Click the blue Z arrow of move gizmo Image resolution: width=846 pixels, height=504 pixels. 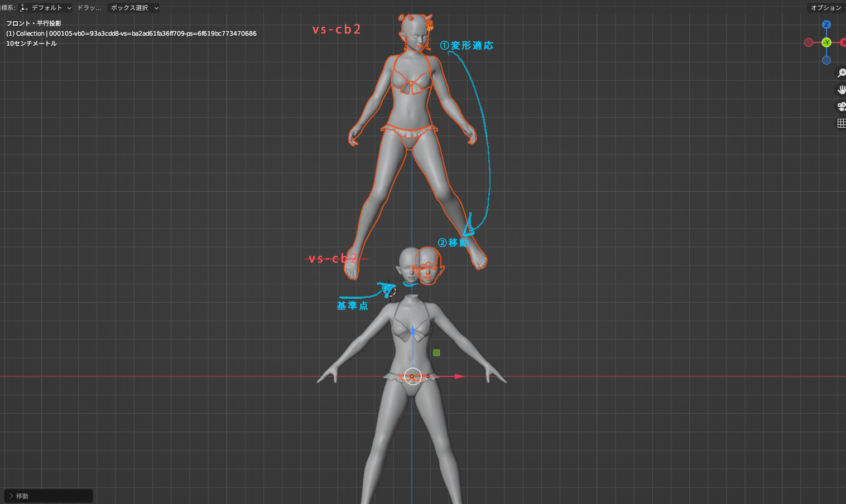point(413,331)
